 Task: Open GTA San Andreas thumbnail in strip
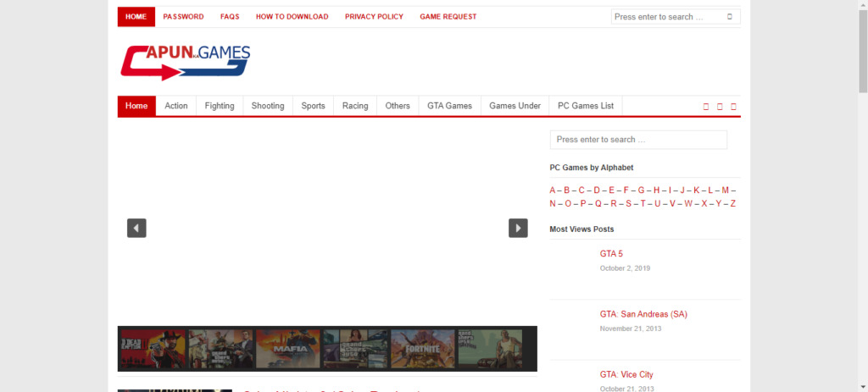(491, 349)
